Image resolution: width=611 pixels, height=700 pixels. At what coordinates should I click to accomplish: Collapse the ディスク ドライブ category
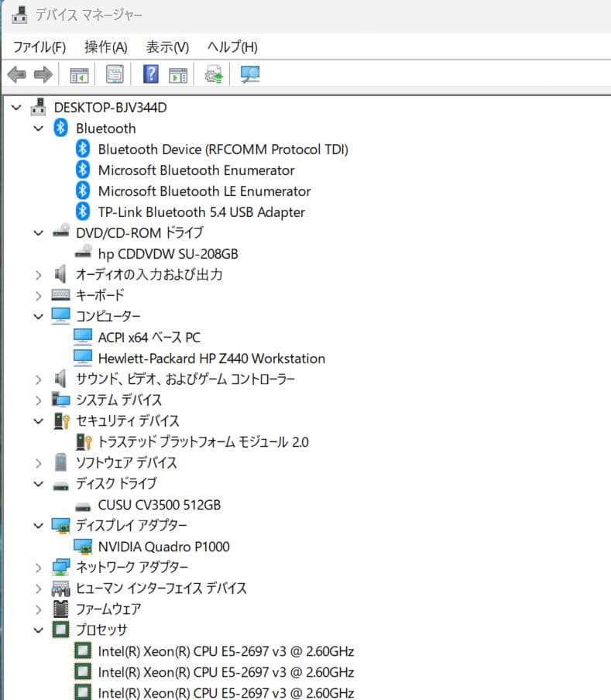pyautogui.click(x=39, y=484)
